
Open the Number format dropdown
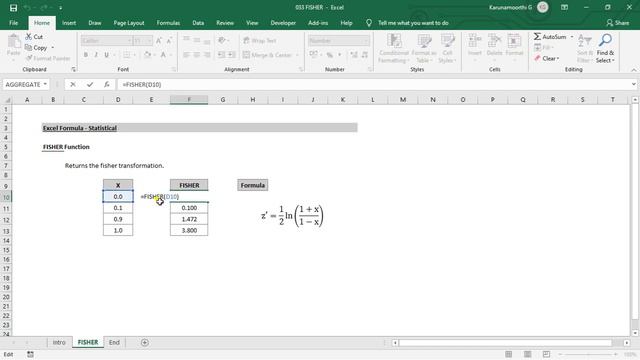coord(366,41)
